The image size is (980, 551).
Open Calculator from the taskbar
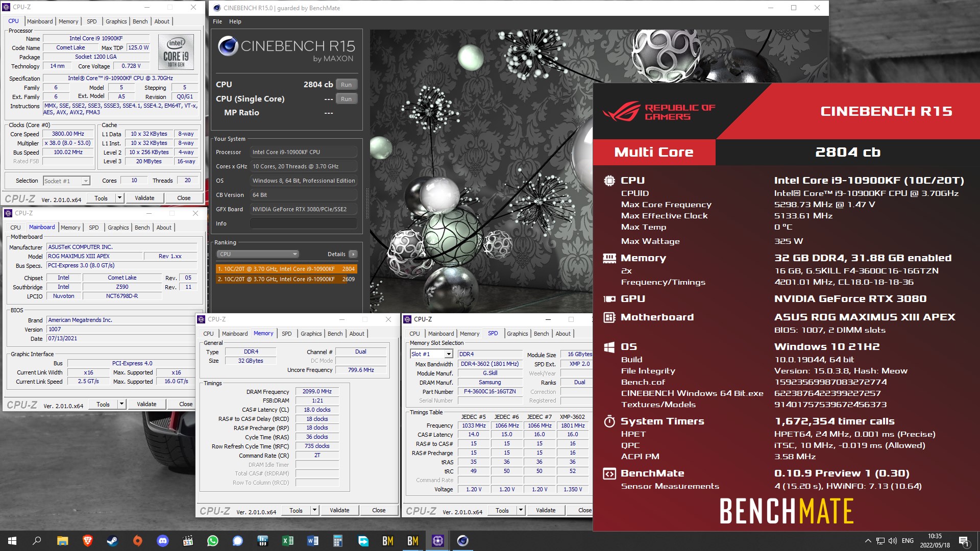(338, 541)
